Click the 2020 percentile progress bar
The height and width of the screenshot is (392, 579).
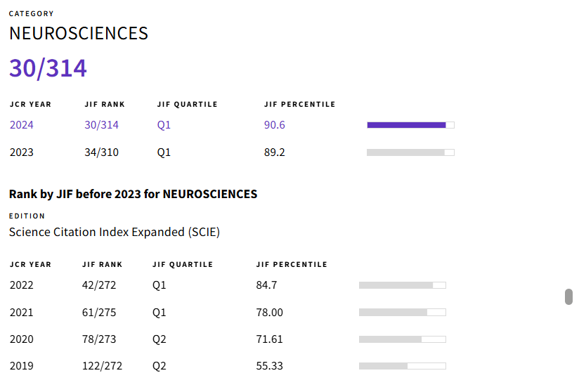pyautogui.click(x=403, y=339)
